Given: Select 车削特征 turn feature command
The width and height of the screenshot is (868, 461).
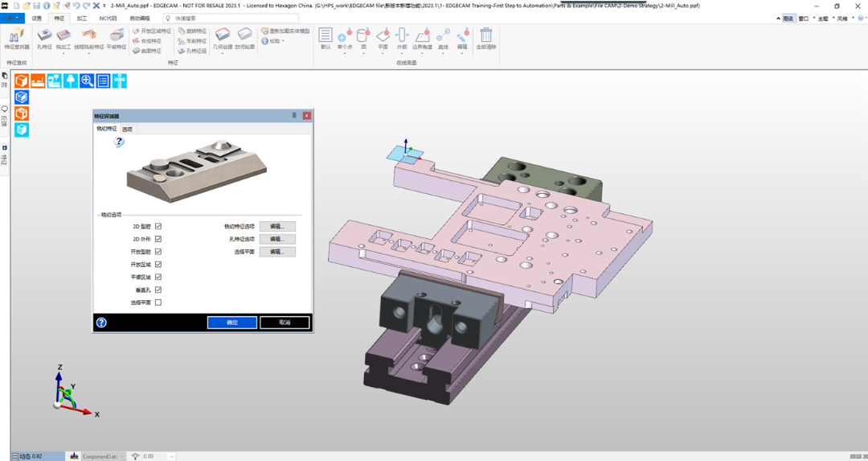Looking at the screenshot, I should click(x=193, y=41).
